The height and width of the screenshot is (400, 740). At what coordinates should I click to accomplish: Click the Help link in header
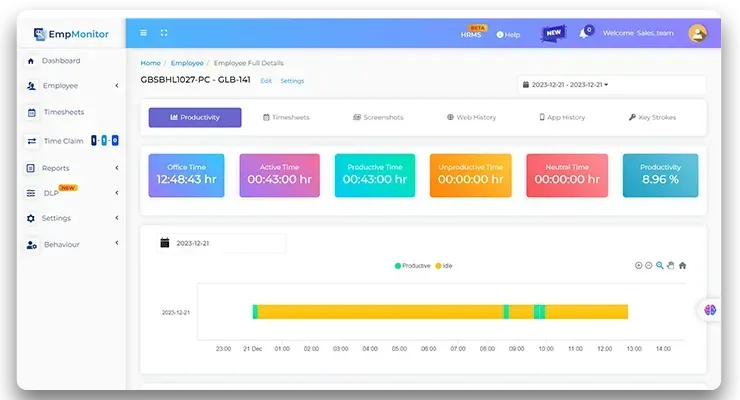(508, 34)
